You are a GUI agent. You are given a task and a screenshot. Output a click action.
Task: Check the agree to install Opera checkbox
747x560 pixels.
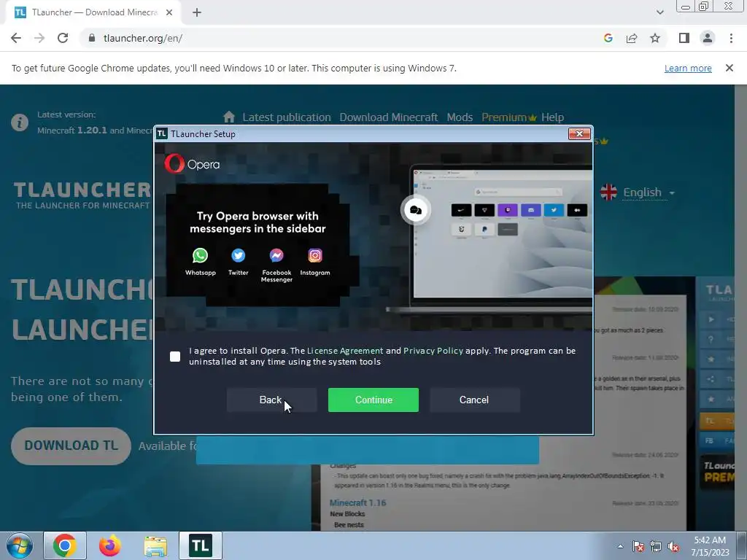(x=175, y=356)
